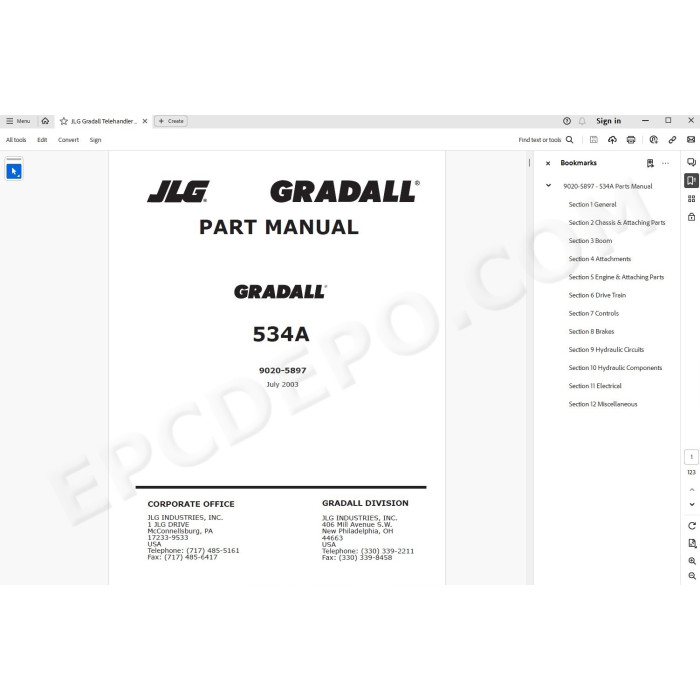Click the Create button
This screenshot has width=700, height=700.
point(171,121)
